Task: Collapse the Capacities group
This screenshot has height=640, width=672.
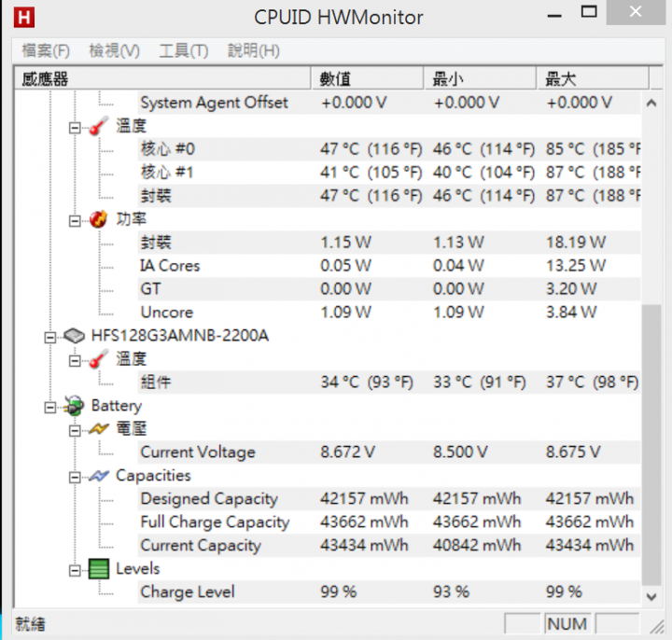Action: [75, 478]
